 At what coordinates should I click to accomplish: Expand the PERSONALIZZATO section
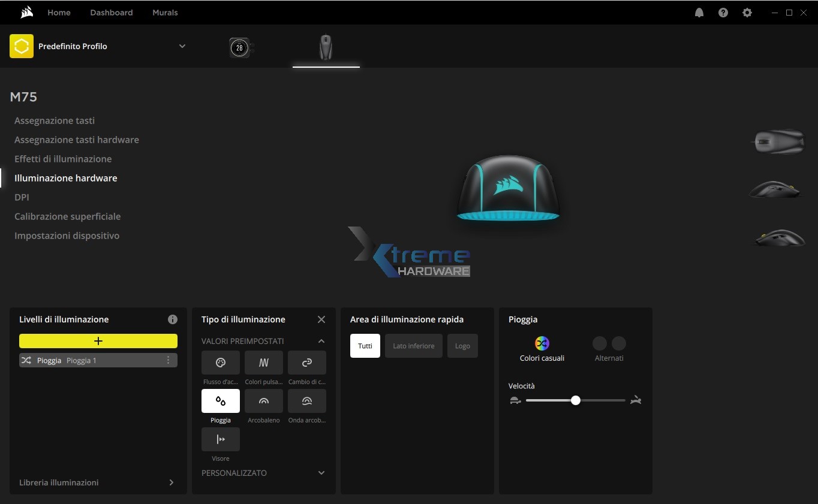[321, 473]
